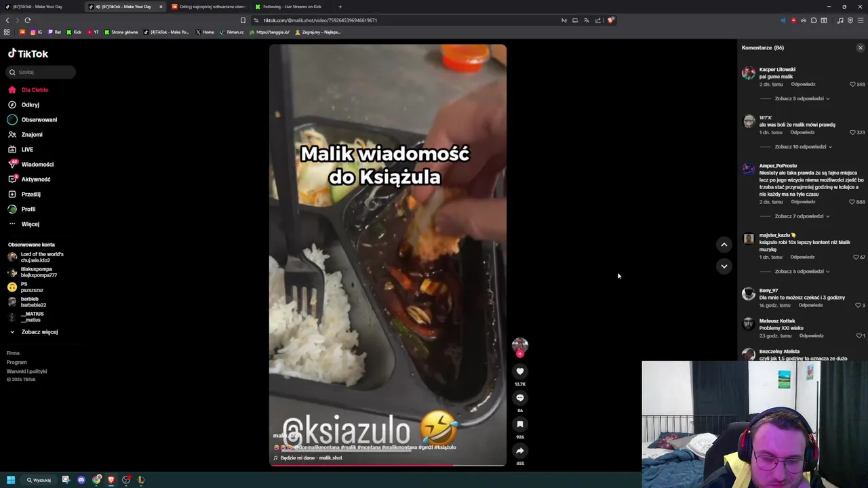Share the video with the arrow icon

click(520, 451)
